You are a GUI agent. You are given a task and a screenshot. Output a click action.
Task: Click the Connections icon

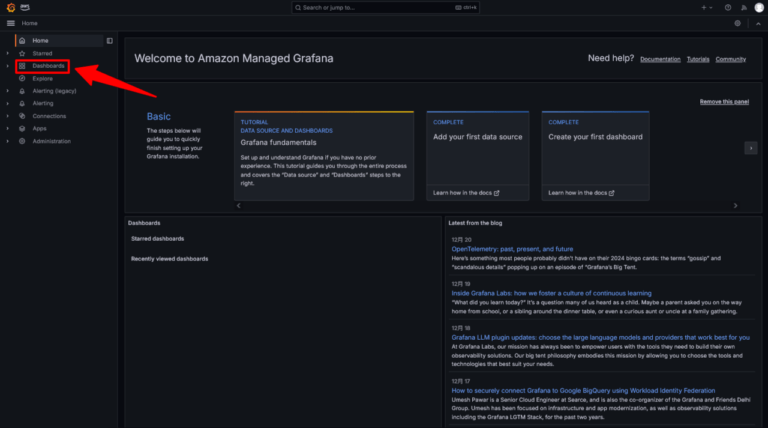pos(22,116)
